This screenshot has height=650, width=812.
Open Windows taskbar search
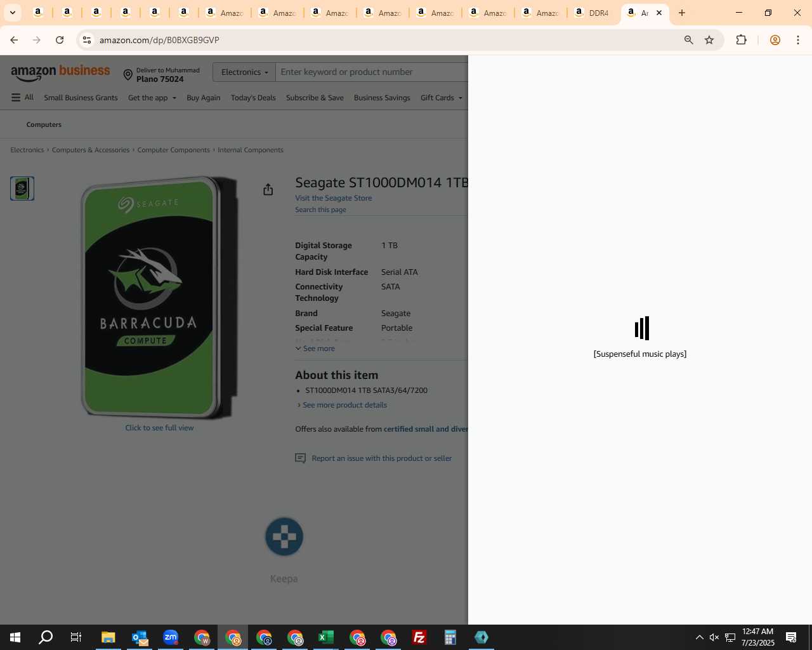46,637
